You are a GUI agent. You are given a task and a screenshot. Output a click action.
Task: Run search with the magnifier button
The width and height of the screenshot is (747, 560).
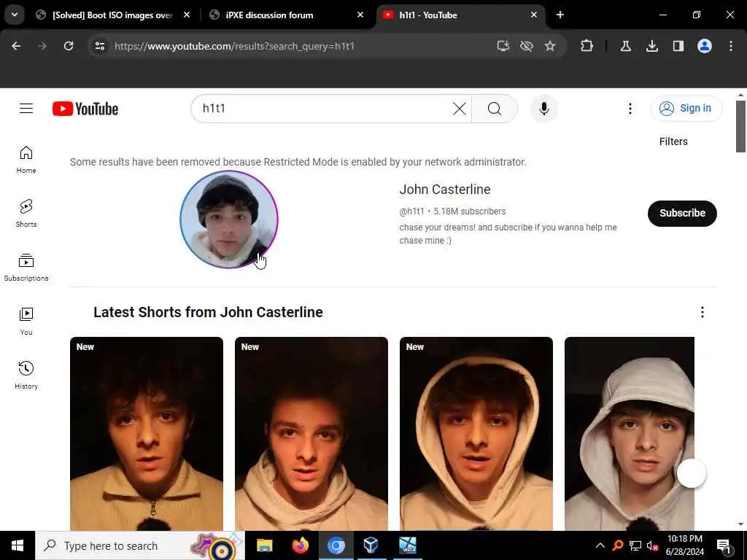(495, 109)
